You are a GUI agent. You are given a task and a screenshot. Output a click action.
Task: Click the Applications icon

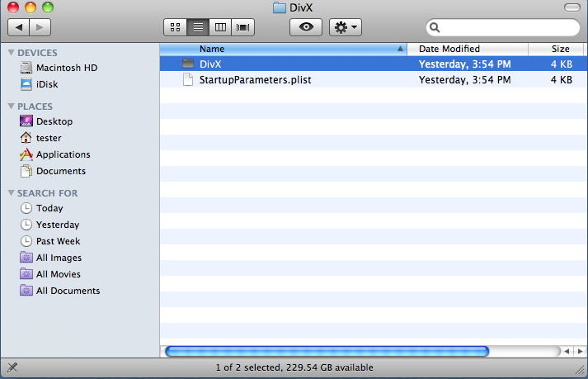pos(26,154)
